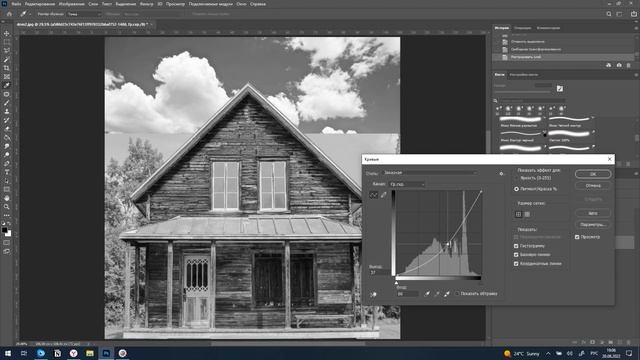Viewport: 640px width, 360px height.
Task: Open the tool preset picker arrow
Action: click(x=30, y=14)
